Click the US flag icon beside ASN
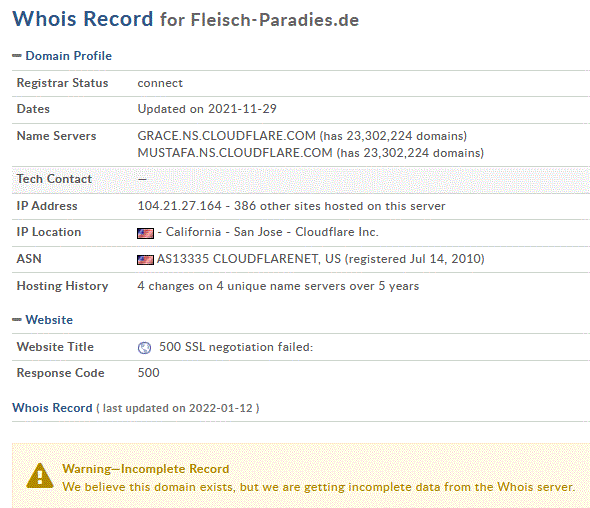Viewport: 590px width, 508px height. point(145,260)
